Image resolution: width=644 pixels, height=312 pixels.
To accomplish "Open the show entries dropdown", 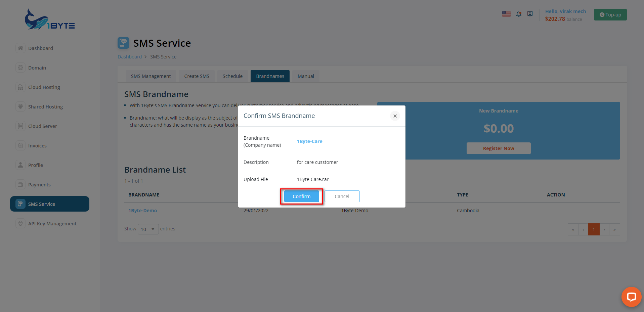I will (148, 229).
